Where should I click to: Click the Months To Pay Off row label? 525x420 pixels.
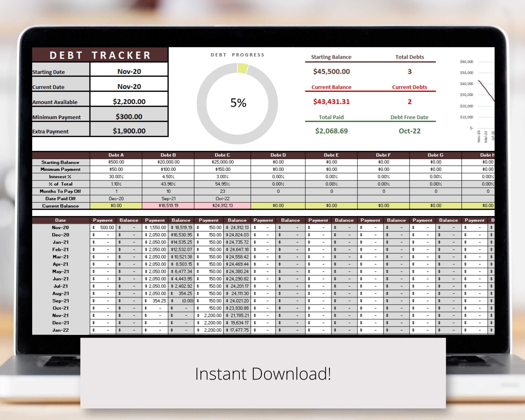[60, 191]
